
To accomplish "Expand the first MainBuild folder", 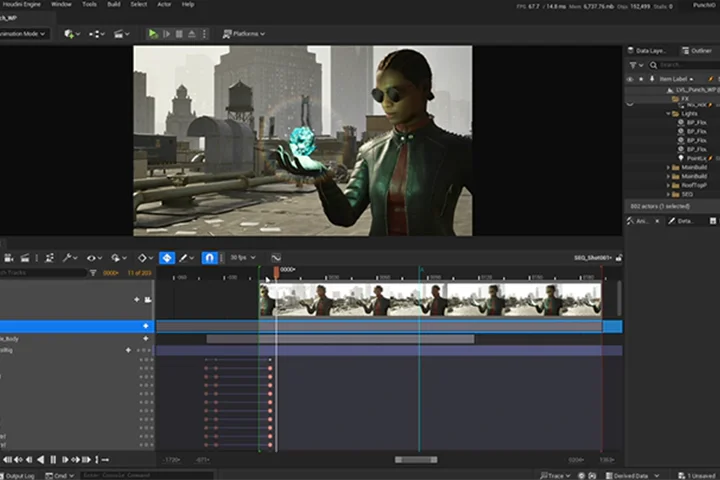I will pyautogui.click(x=669, y=168).
